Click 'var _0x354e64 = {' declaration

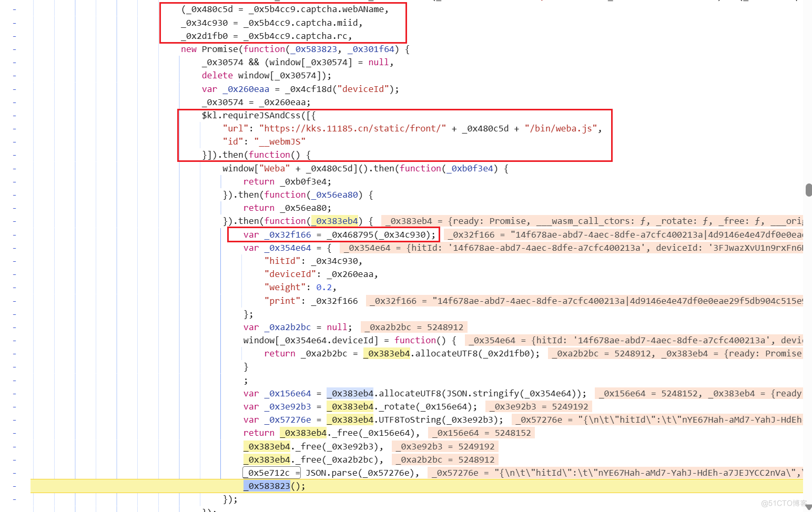pyautogui.click(x=288, y=248)
